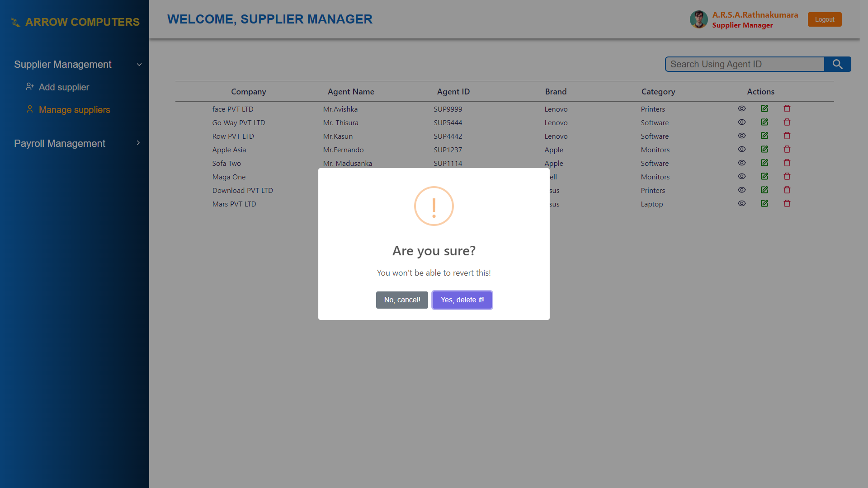Open the Manage suppliers page

[x=74, y=109]
